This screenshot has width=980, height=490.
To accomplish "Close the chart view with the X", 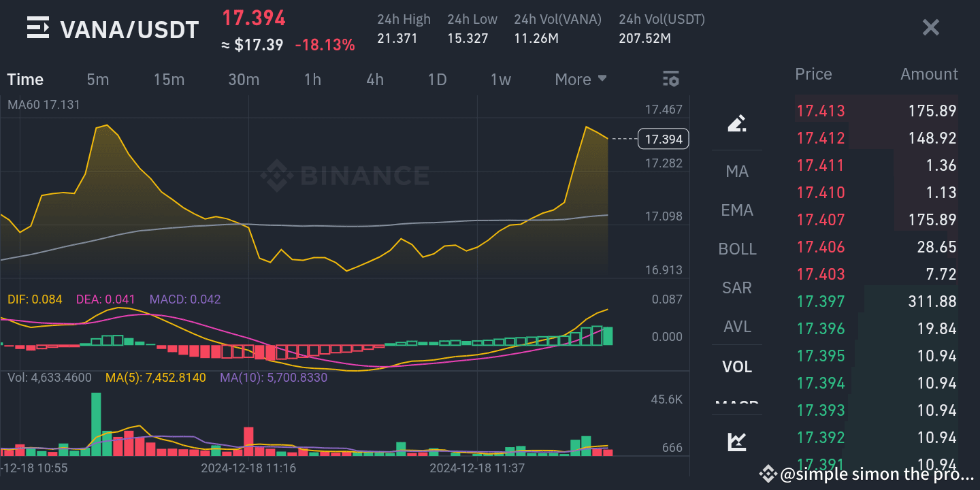I will (930, 27).
